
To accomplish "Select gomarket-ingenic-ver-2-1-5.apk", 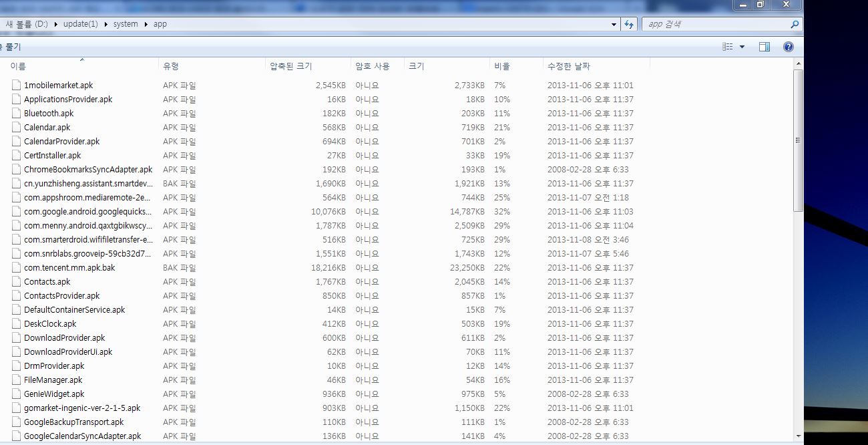I will (82, 408).
